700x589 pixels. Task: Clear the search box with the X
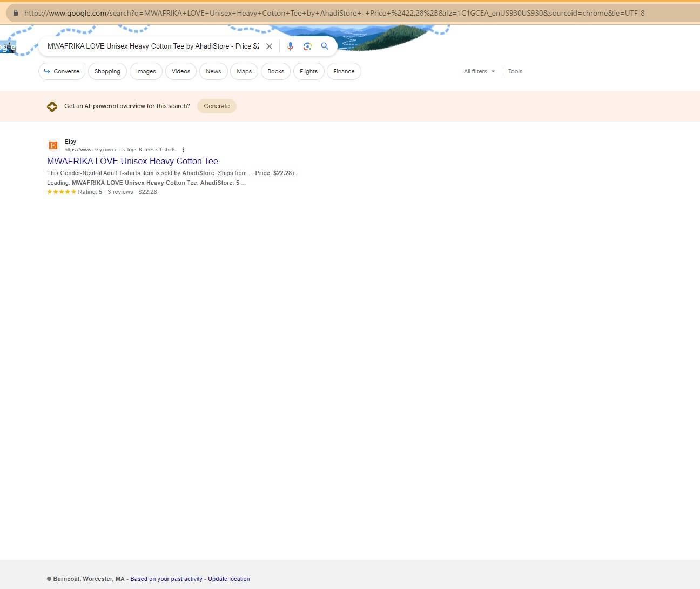coord(269,46)
